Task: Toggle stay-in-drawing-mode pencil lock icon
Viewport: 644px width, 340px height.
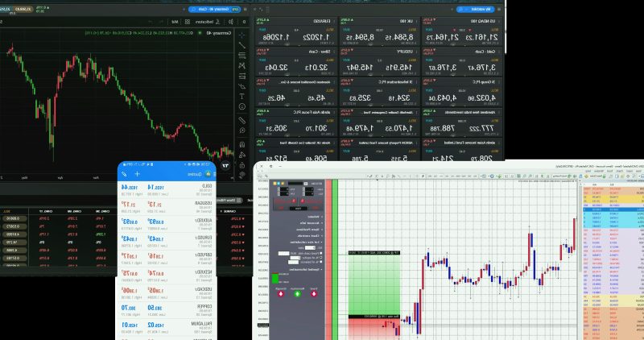Action: tap(242, 155)
